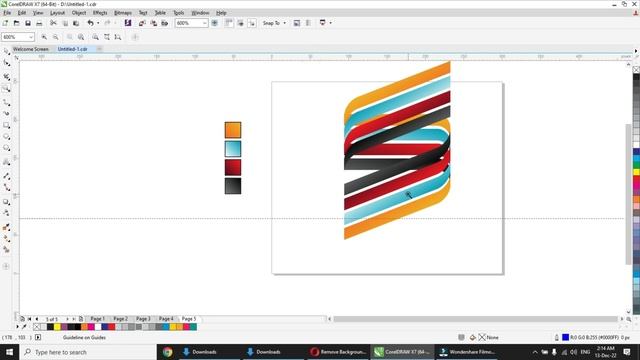Click the Print icon
640x360 pixels.
click(x=39, y=23)
